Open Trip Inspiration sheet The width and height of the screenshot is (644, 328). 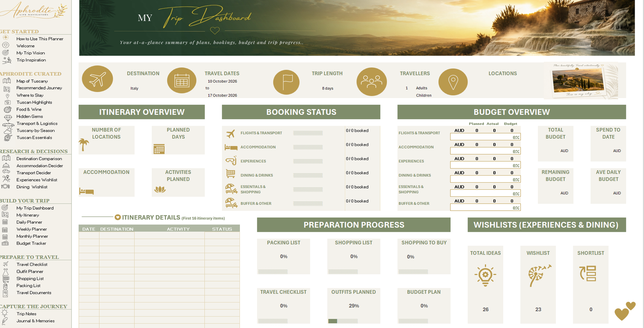tap(31, 60)
